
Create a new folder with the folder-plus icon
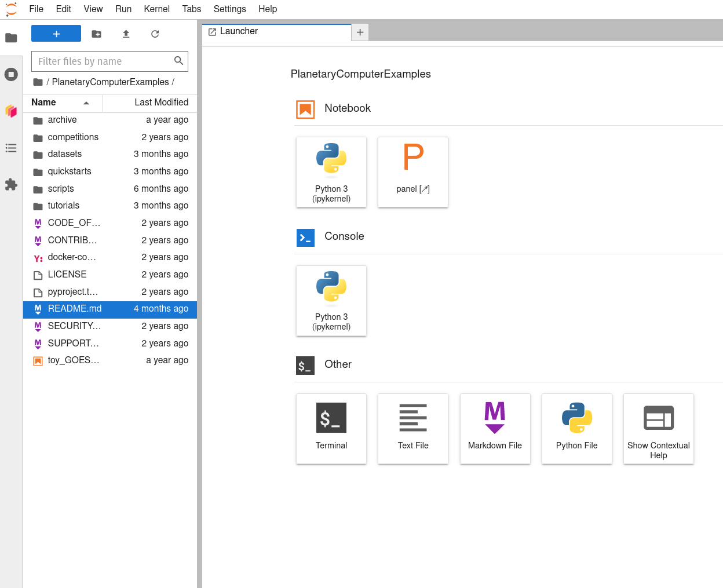[x=97, y=34]
